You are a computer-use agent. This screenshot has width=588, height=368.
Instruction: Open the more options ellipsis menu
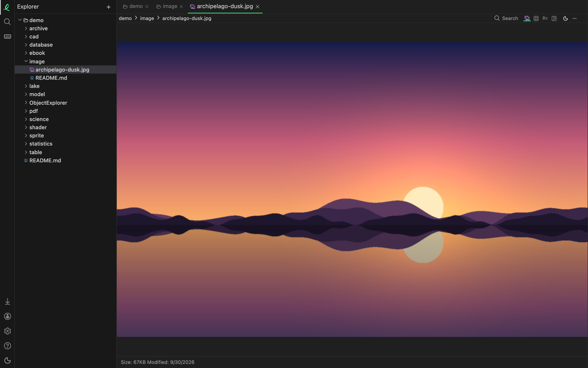point(574,18)
